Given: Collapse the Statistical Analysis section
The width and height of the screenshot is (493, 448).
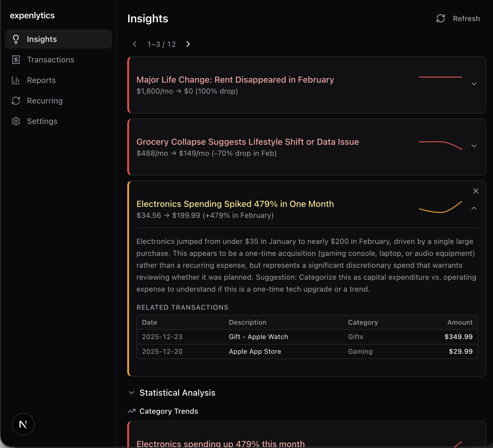Looking at the screenshot, I should click(132, 393).
